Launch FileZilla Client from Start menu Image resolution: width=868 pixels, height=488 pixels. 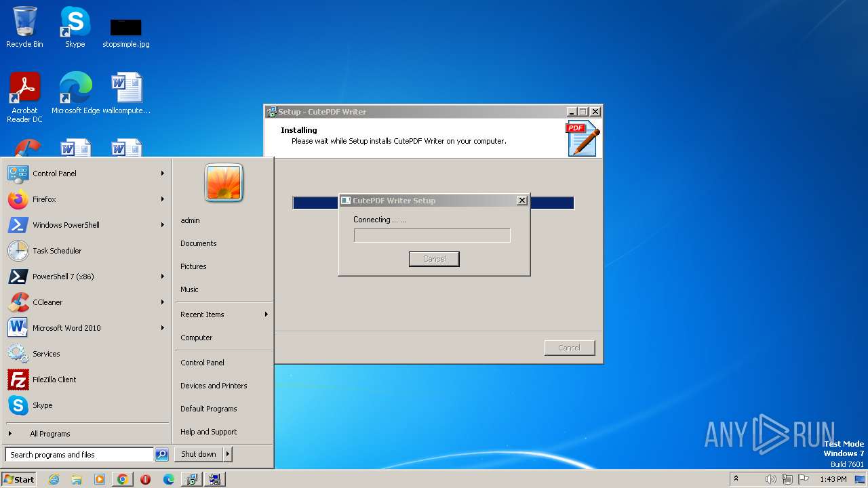click(86, 380)
